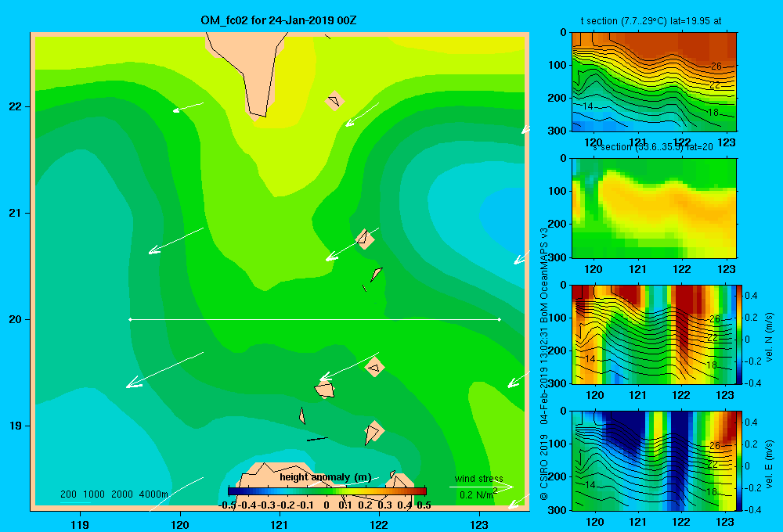Click the '200 1000 2000 4000m' depth legend
The width and height of the screenshot is (783, 532).
point(114,494)
